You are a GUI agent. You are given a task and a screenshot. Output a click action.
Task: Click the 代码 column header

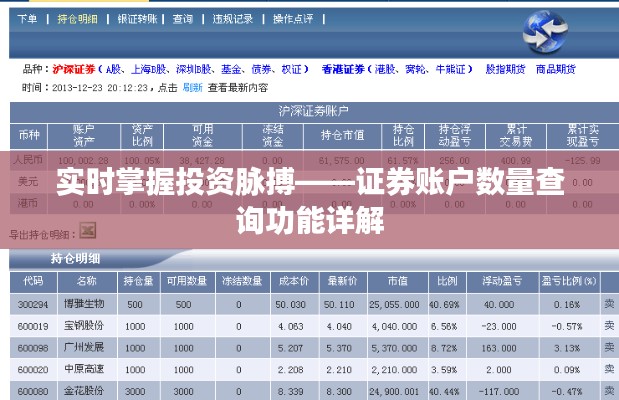coord(33,281)
